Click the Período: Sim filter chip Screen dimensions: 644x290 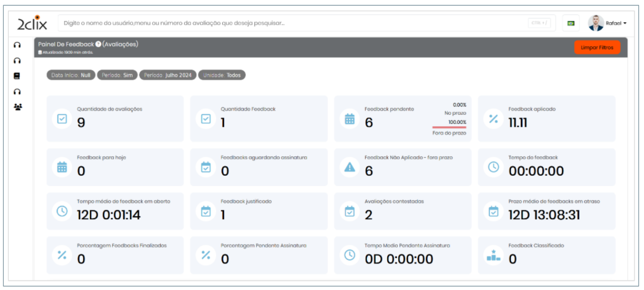tap(117, 75)
